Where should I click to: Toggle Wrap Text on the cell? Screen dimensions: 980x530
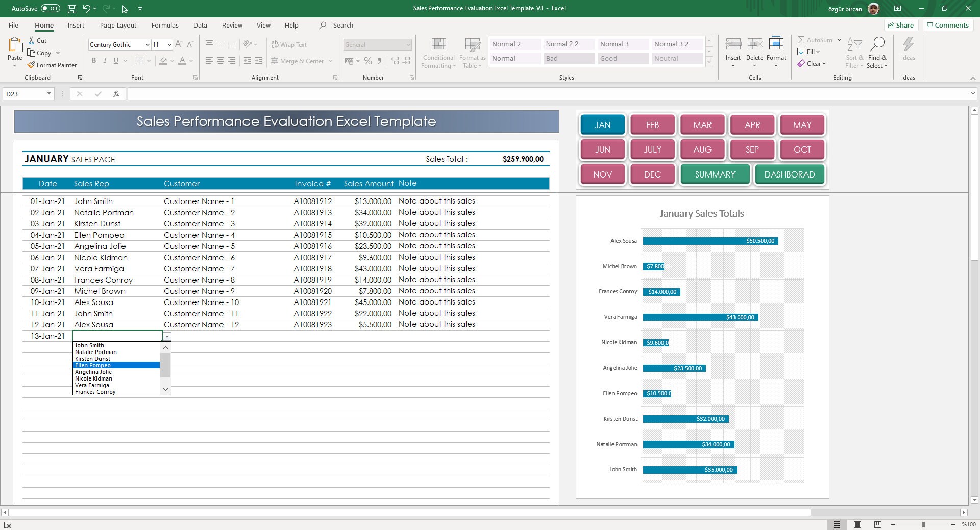(x=289, y=44)
